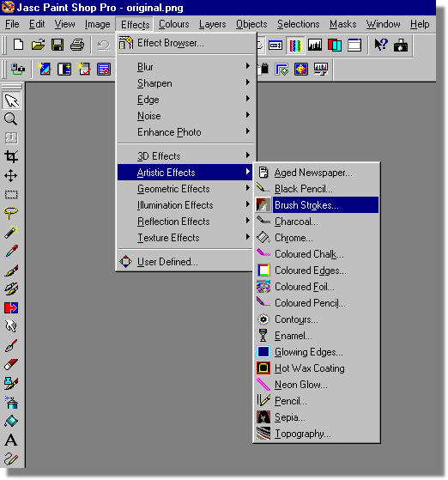Choose Charcoal effect

pos(317,222)
